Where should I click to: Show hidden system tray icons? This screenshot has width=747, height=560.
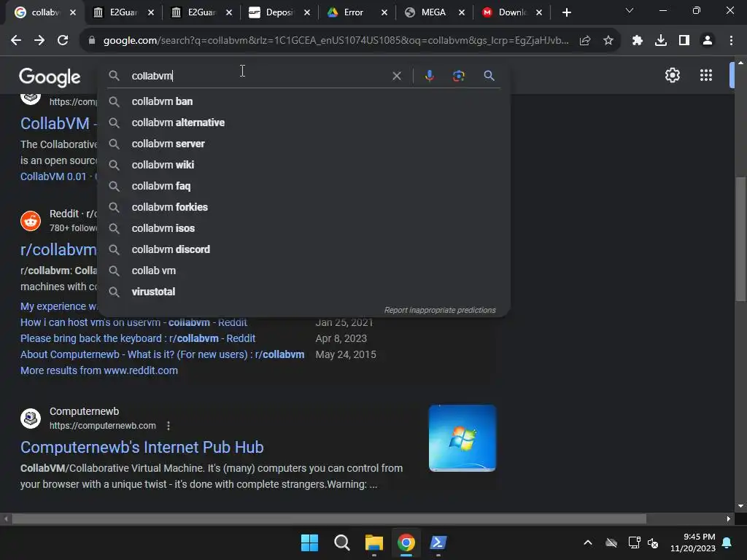(588, 542)
